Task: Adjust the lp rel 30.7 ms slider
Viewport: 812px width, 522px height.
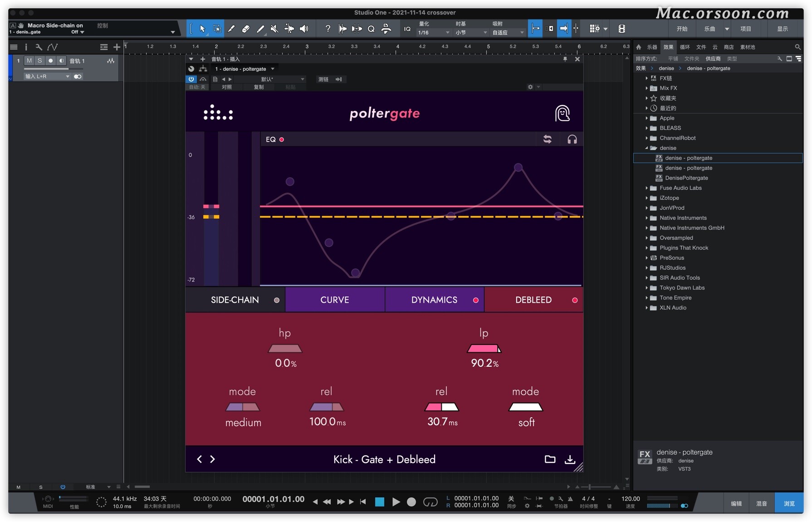Action: pyautogui.click(x=441, y=407)
